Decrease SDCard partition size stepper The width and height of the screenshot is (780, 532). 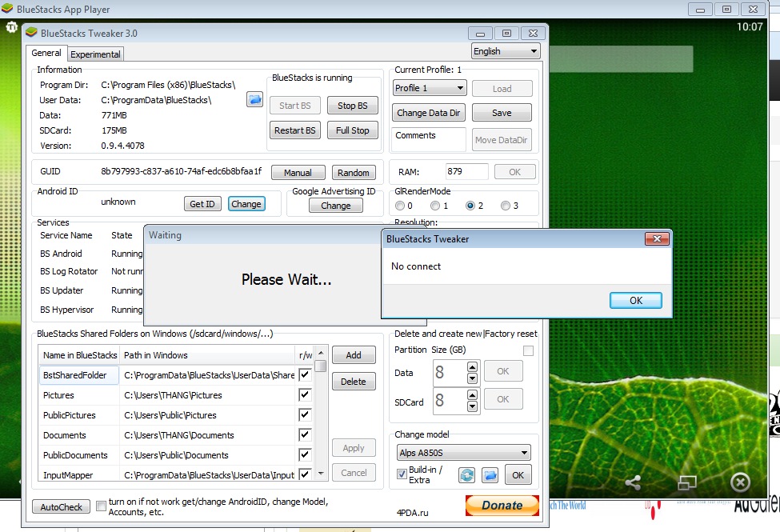click(473, 406)
